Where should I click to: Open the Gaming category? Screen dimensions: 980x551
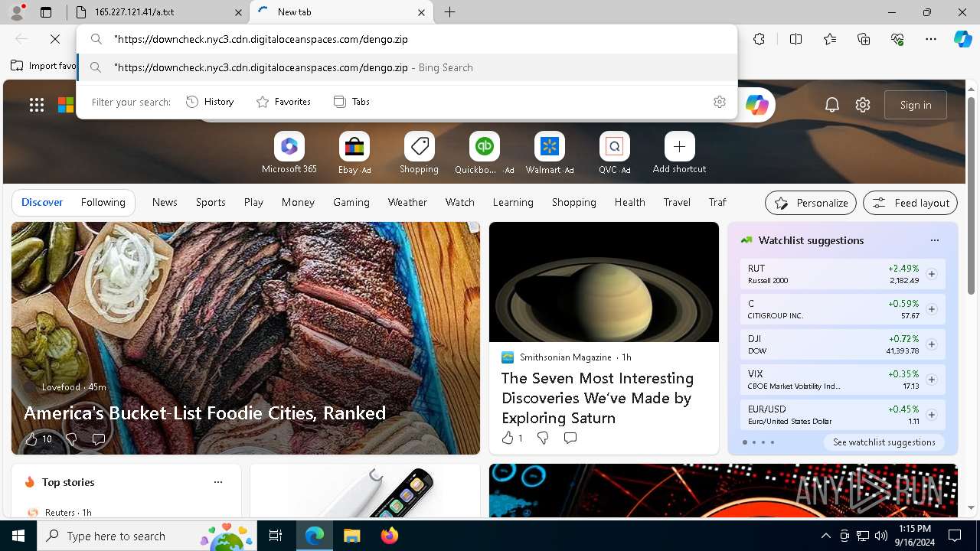(351, 202)
